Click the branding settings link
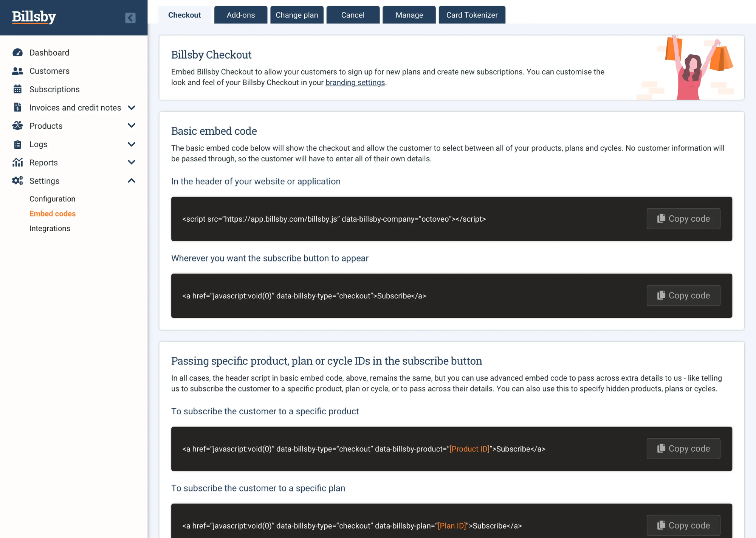This screenshot has width=756, height=538. tap(355, 82)
